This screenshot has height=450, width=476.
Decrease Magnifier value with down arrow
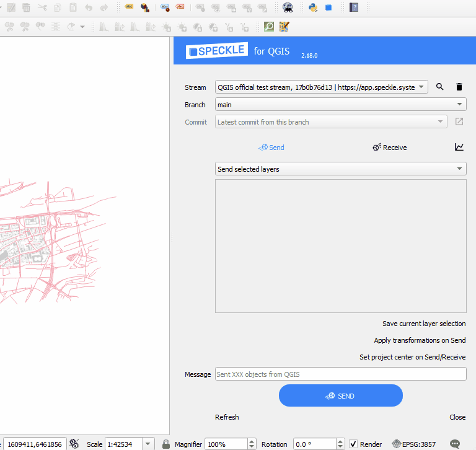(252, 447)
